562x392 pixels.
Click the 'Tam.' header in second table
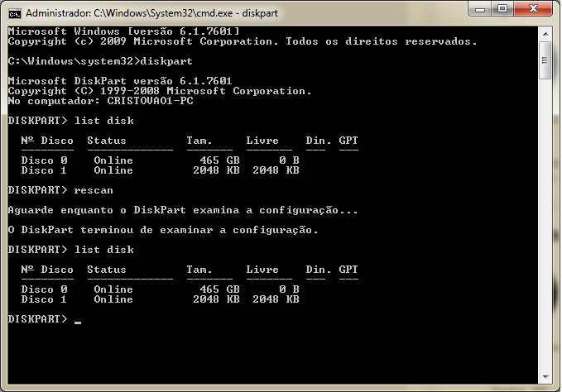(x=199, y=269)
